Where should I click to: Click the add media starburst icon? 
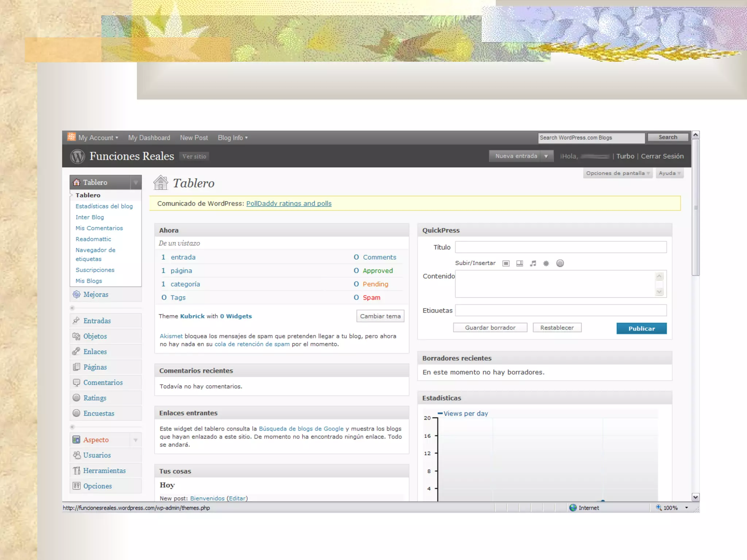[546, 263]
